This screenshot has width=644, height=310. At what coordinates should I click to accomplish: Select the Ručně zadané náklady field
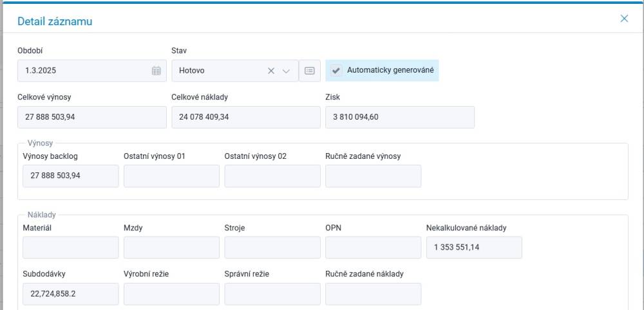point(374,294)
